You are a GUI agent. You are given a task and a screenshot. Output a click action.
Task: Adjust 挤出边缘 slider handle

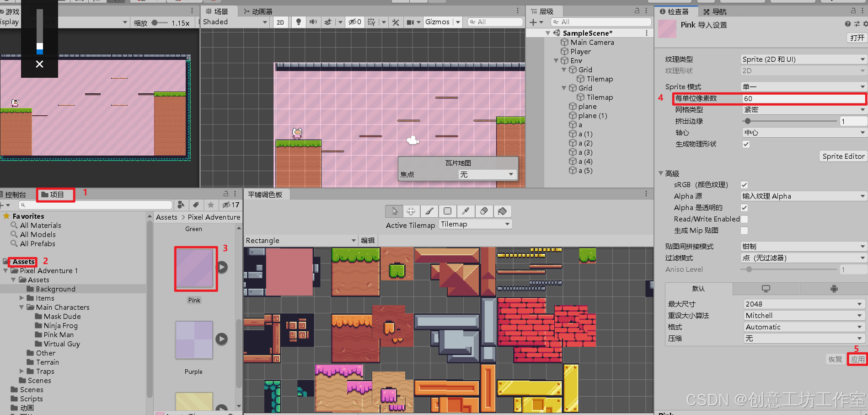click(x=748, y=121)
